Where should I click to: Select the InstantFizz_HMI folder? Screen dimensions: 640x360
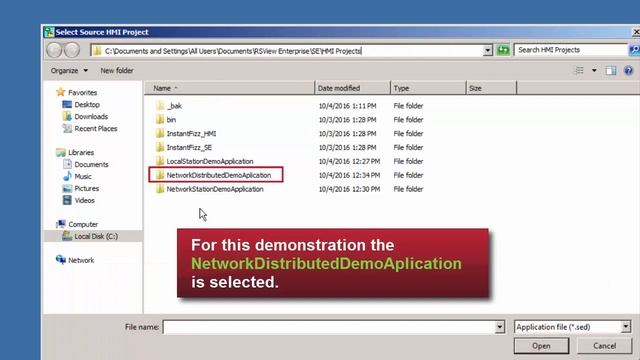pos(186,133)
